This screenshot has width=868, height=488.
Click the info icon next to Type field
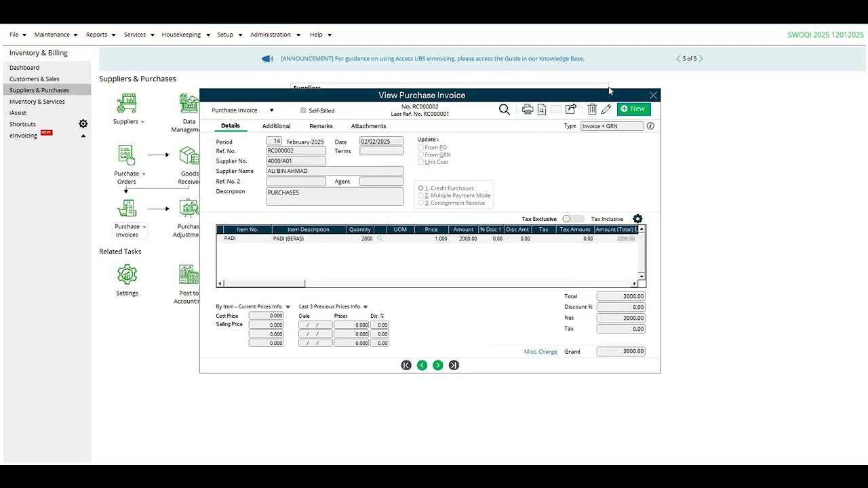(650, 126)
